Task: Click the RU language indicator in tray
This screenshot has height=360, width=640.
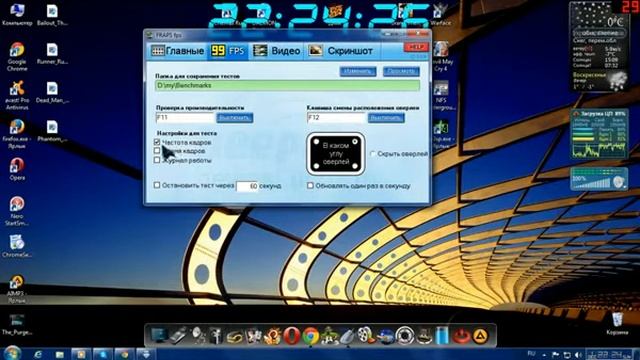Action: coord(531,353)
